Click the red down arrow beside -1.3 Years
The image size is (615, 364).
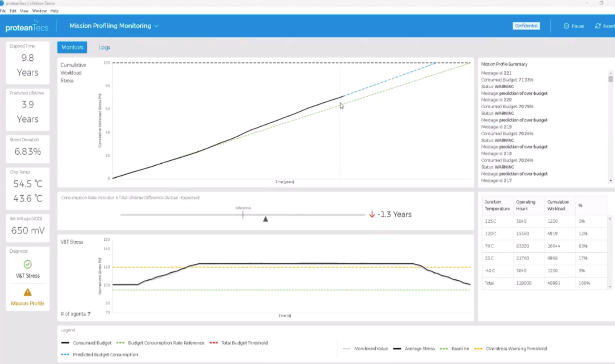[x=372, y=214]
